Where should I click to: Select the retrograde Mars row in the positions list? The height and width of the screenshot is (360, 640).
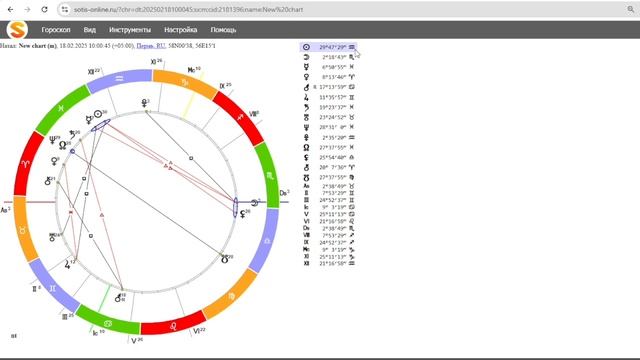tap(329, 87)
